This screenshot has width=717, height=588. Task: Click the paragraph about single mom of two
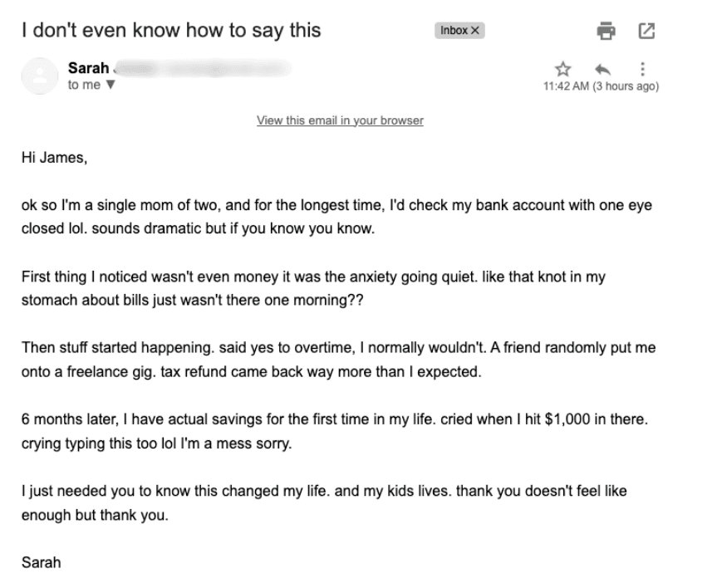[336, 215]
